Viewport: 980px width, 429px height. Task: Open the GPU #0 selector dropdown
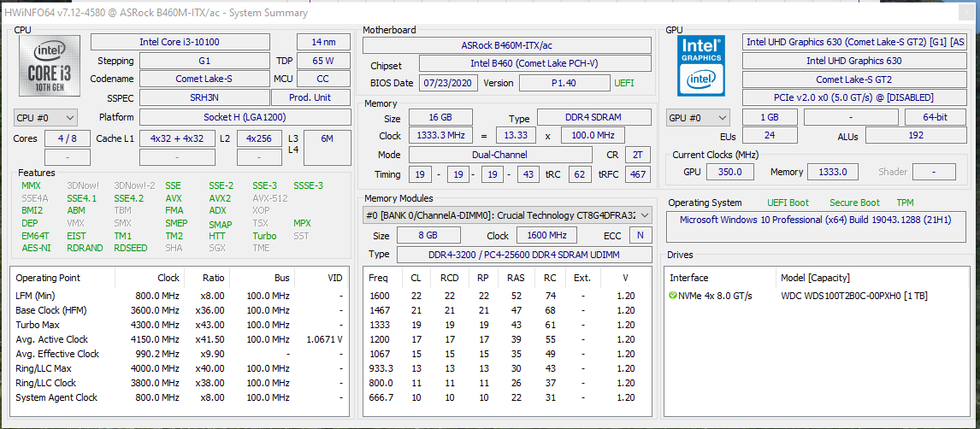tap(699, 117)
